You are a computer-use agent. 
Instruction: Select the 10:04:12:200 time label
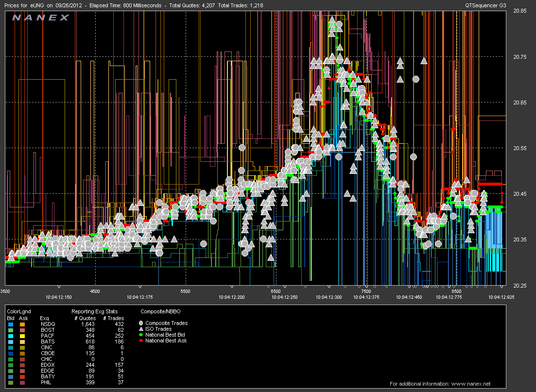[232, 297]
